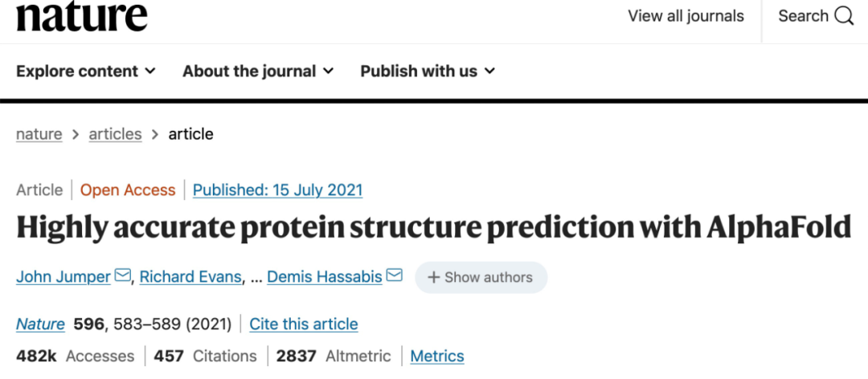
Task: Go to the nature breadcrumb link
Action: tap(39, 134)
